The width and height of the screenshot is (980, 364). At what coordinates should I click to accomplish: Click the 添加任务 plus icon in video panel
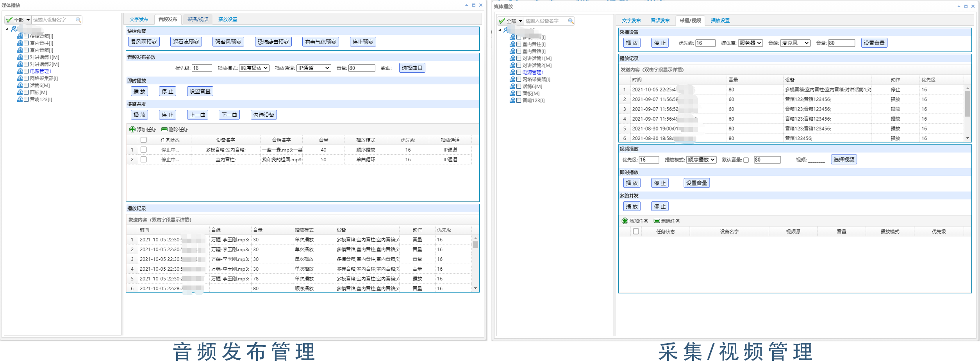[623, 221]
